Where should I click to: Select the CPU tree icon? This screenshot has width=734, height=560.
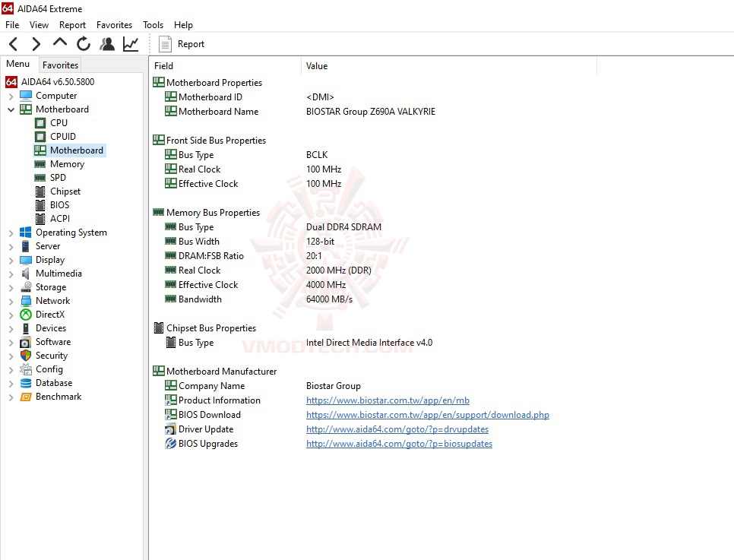pyautogui.click(x=40, y=123)
